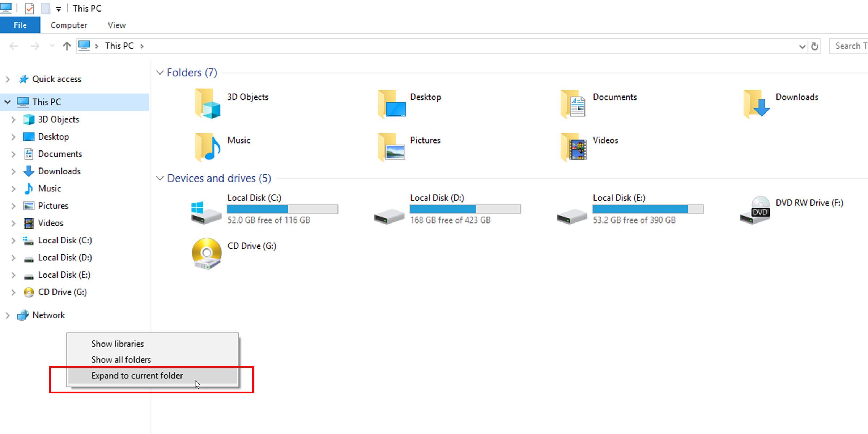Image resolution: width=868 pixels, height=434 pixels.
Task: Select This PC in navigation pane
Action: (75, 102)
